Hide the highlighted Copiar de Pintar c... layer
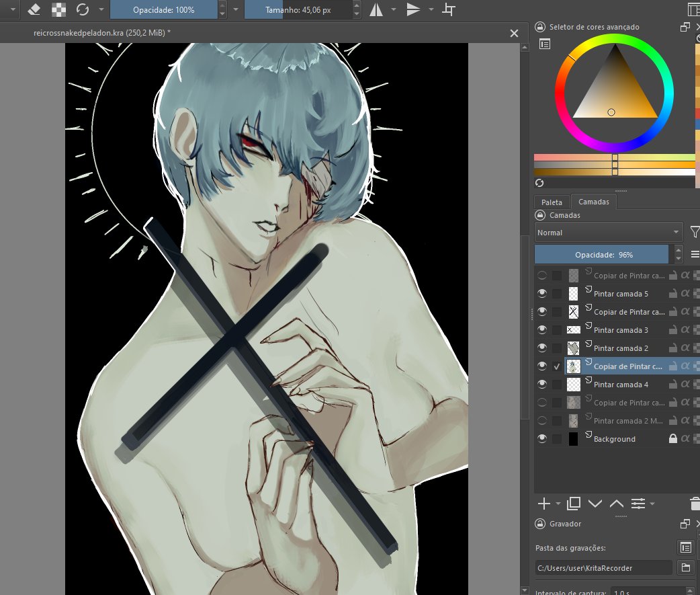700x595 pixels. pos(542,366)
